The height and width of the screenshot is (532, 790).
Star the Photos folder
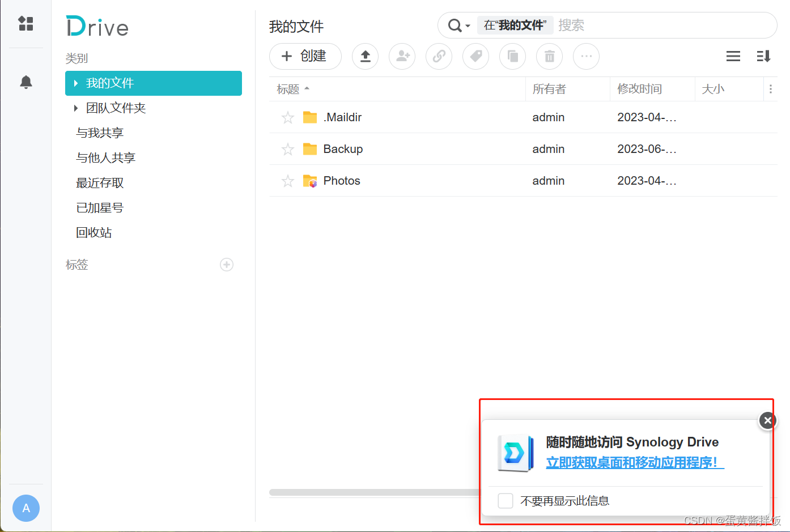coord(288,181)
